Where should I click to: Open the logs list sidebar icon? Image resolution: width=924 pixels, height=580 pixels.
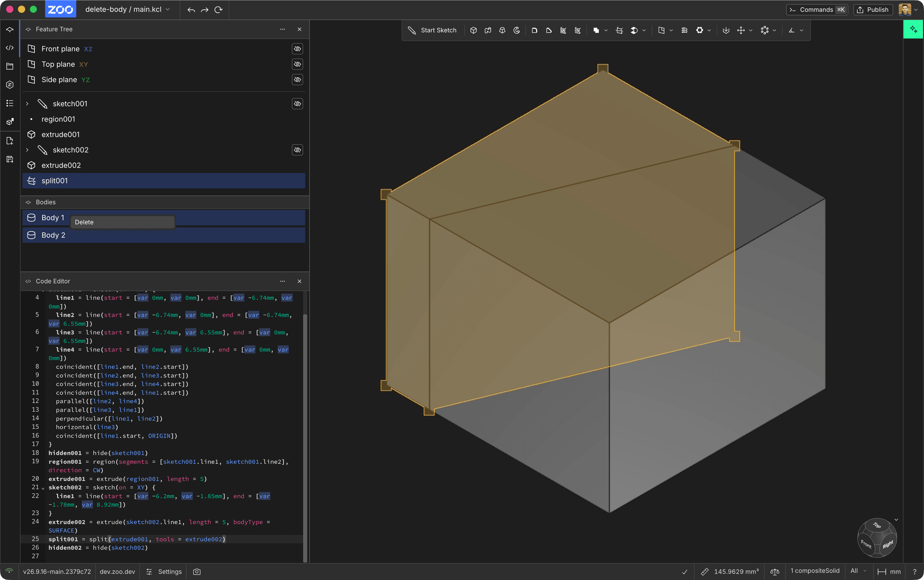[10, 103]
